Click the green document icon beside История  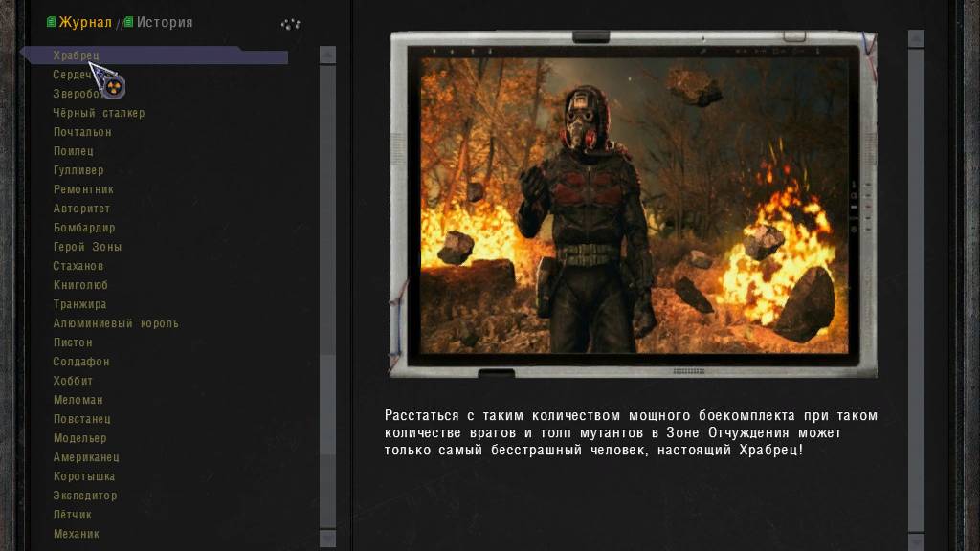pyautogui.click(x=128, y=23)
